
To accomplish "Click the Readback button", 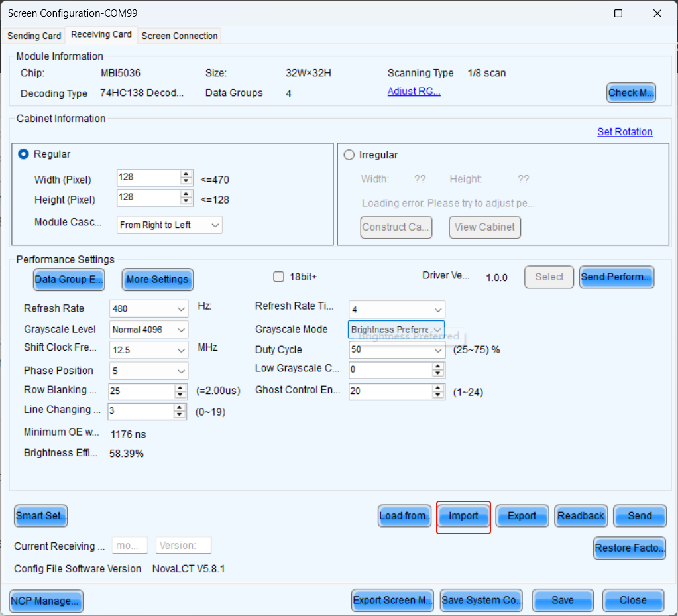I will [581, 516].
